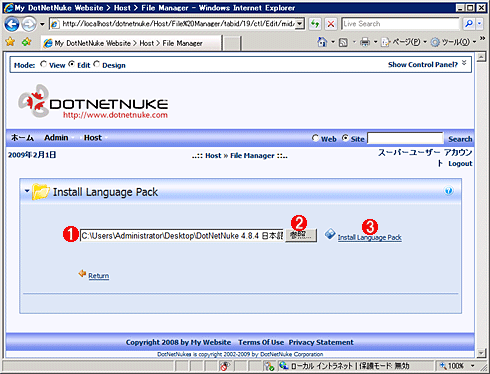490x374 pixels.
Task: Click the browser Back arrow button
Action: [x=12, y=24]
